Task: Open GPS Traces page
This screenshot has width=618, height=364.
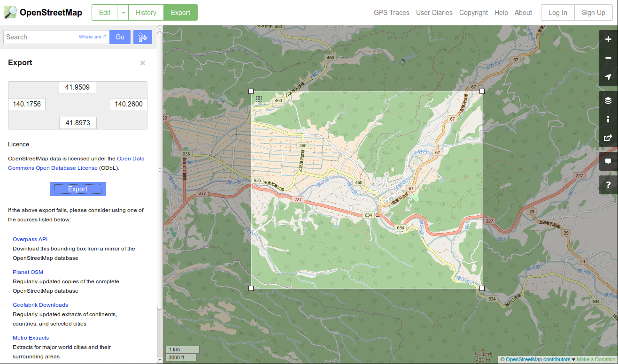Action: click(392, 13)
